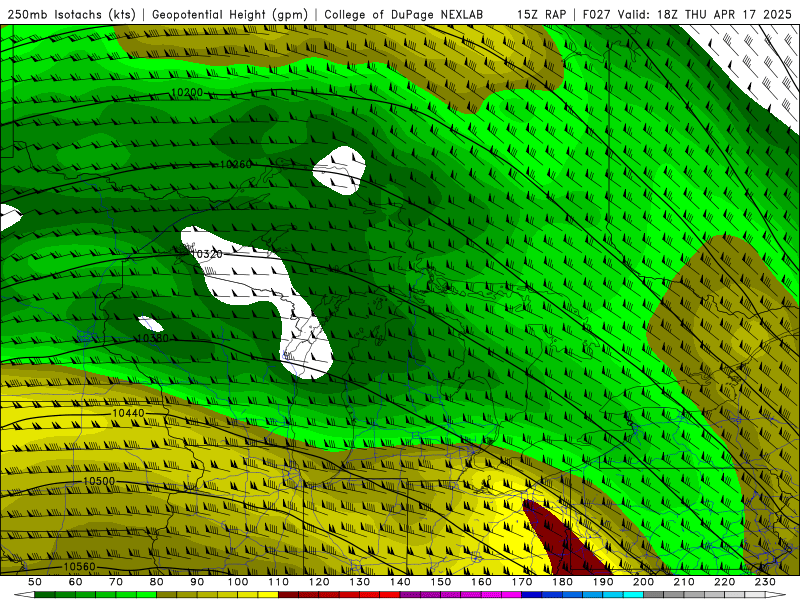Click the 80 knot color scale label
The width and height of the screenshot is (800, 600).
coord(157,582)
